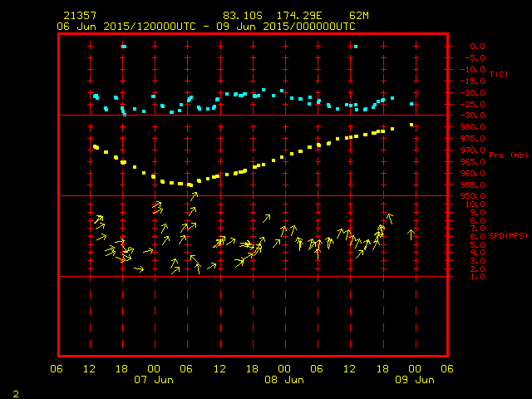
Task: Pick the "7.0" wind speed axis label
Action: (477, 229)
